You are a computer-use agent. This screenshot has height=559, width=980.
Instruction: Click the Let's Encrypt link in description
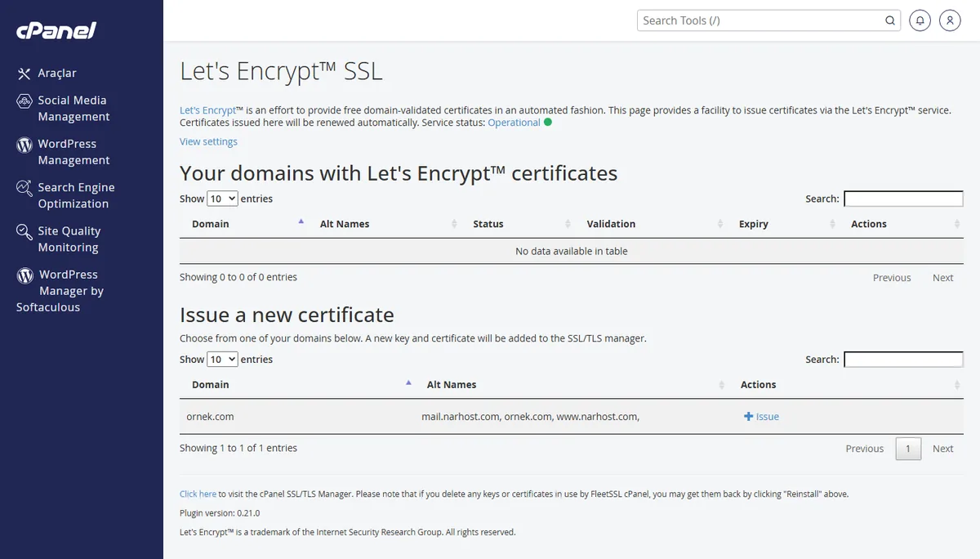pyautogui.click(x=207, y=110)
